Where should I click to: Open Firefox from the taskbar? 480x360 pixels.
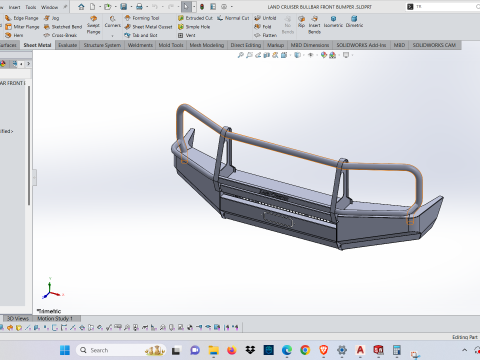coord(232,350)
